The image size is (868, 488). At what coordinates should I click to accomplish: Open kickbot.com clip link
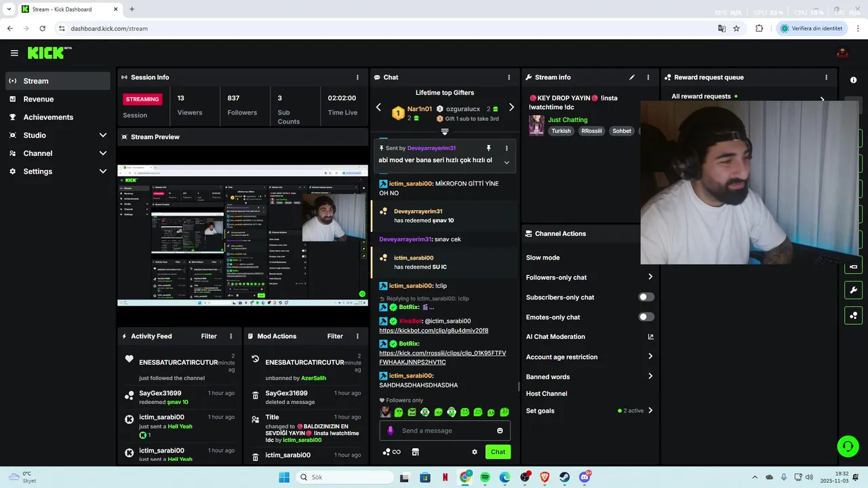point(433,331)
